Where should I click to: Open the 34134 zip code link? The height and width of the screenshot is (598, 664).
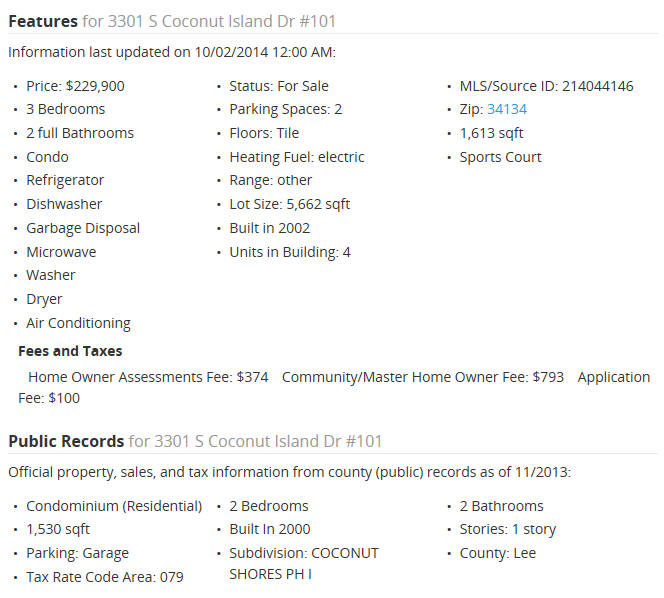pyautogui.click(x=507, y=109)
